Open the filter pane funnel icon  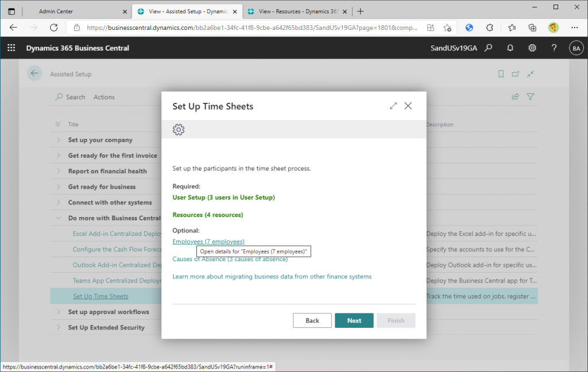(x=530, y=97)
